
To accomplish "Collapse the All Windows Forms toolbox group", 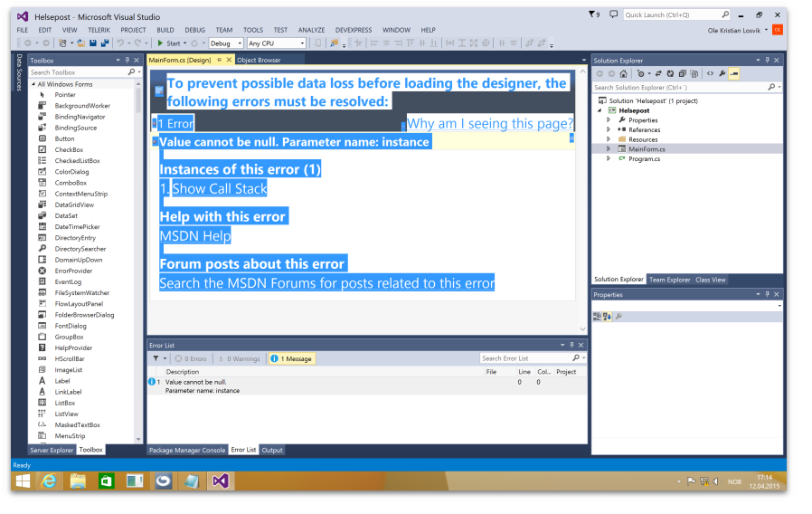I will [33, 84].
